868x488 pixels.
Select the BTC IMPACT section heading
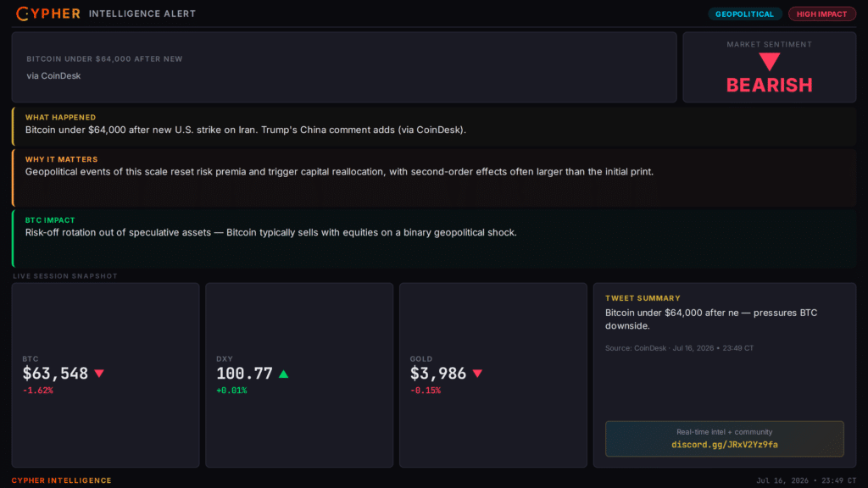pos(50,220)
